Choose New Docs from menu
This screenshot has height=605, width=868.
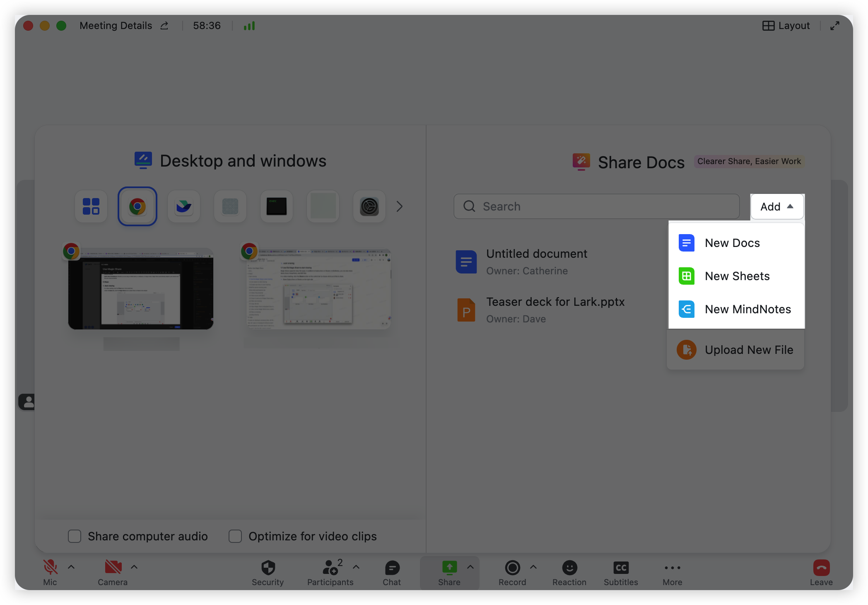coord(732,243)
